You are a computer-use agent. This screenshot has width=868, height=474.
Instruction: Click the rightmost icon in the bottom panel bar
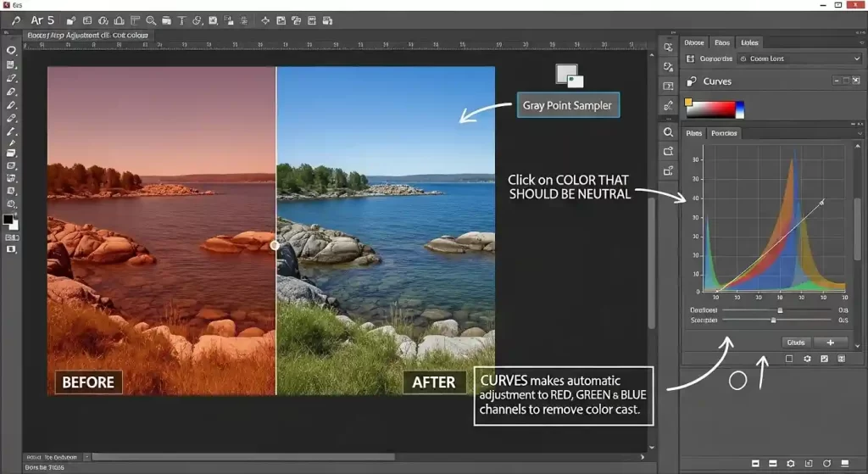tap(845, 463)
